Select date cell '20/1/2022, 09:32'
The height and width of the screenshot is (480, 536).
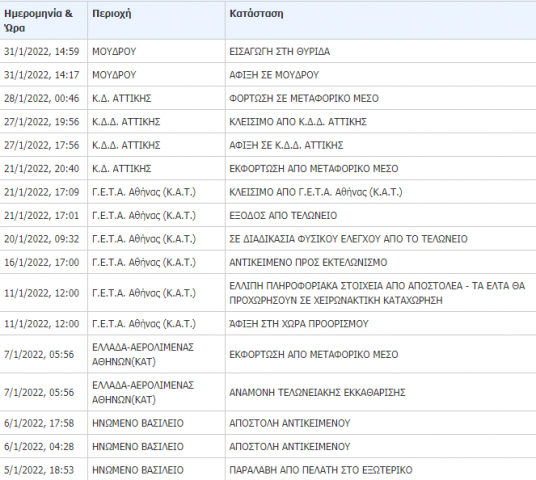(41, 239)
